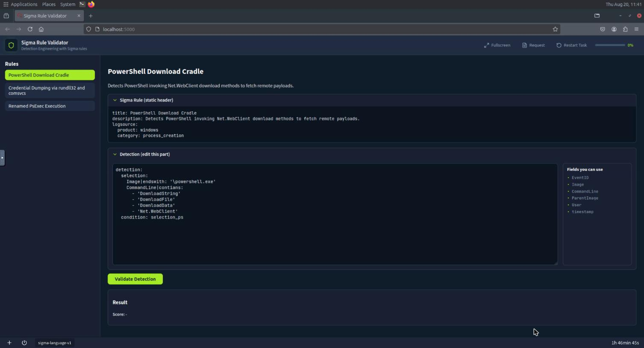Reload the page with the refresh icon
The width and height of the screenshot is (644, 348).
30,29
